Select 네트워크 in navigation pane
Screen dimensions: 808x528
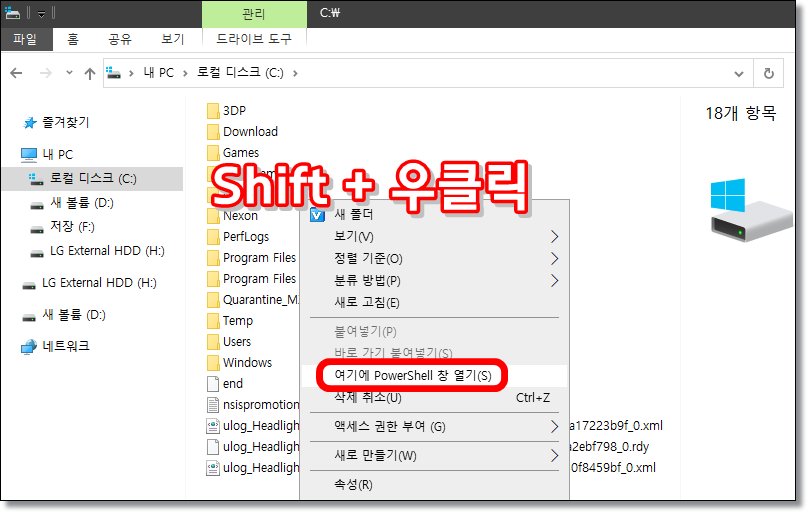click(x=66, y=346)
